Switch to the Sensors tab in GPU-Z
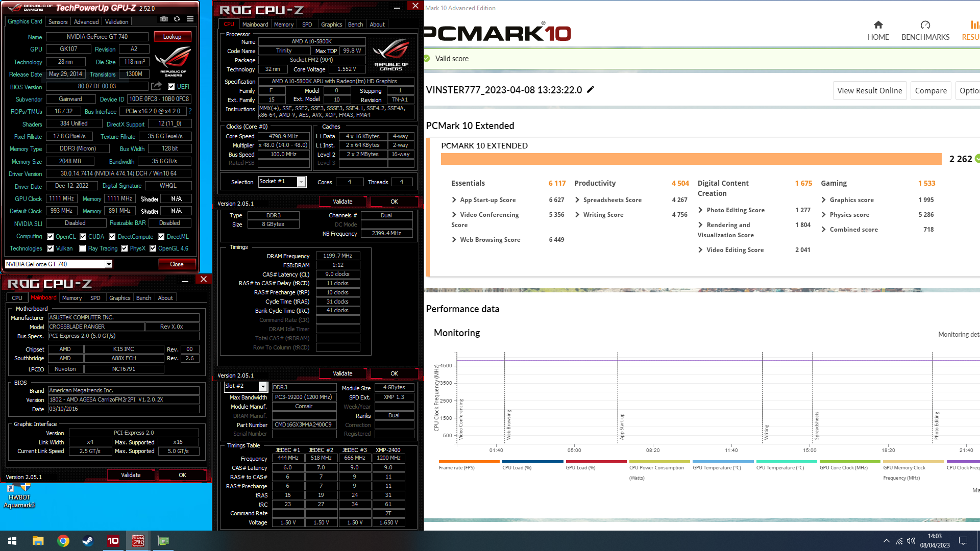The image size is (980, 551). 58,22
